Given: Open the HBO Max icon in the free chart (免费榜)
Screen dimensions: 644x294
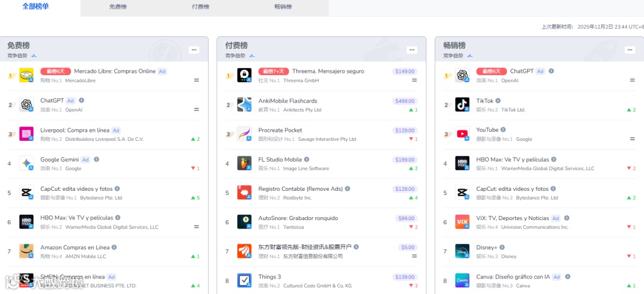Looking at the screenshot, I should (26, 222).
